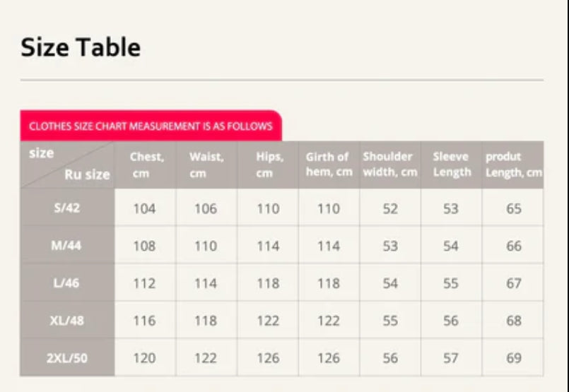Click the Waist, cm column header

point(206,165)
